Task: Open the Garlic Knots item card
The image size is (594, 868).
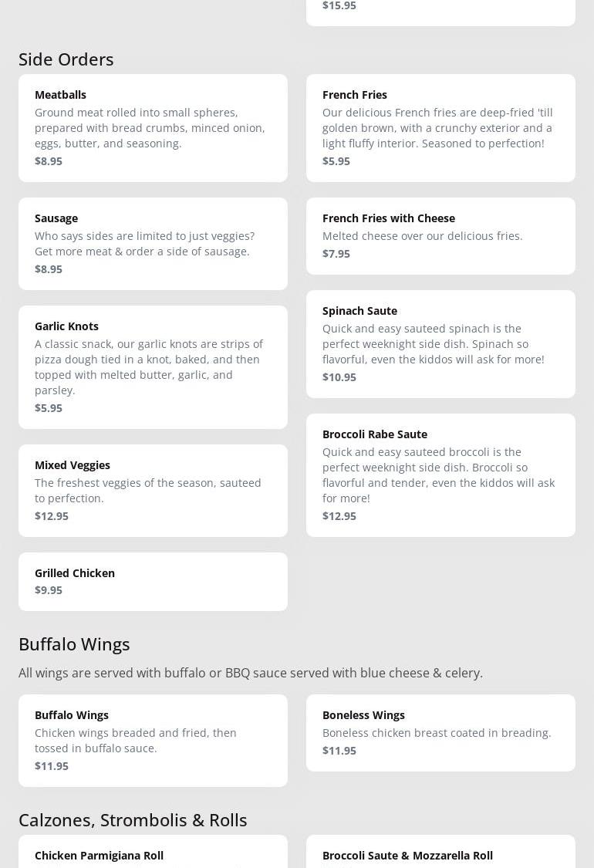Action: tap(153, 366)
